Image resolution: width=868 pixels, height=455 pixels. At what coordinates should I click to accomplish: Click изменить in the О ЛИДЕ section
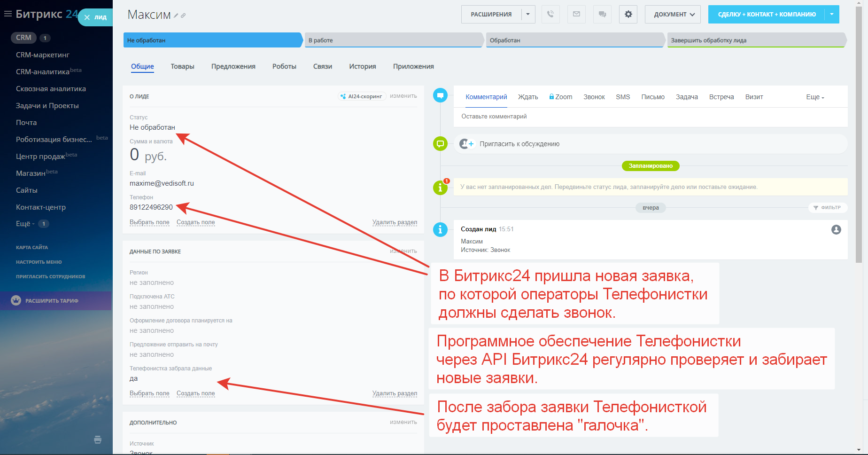click(403, 96)
